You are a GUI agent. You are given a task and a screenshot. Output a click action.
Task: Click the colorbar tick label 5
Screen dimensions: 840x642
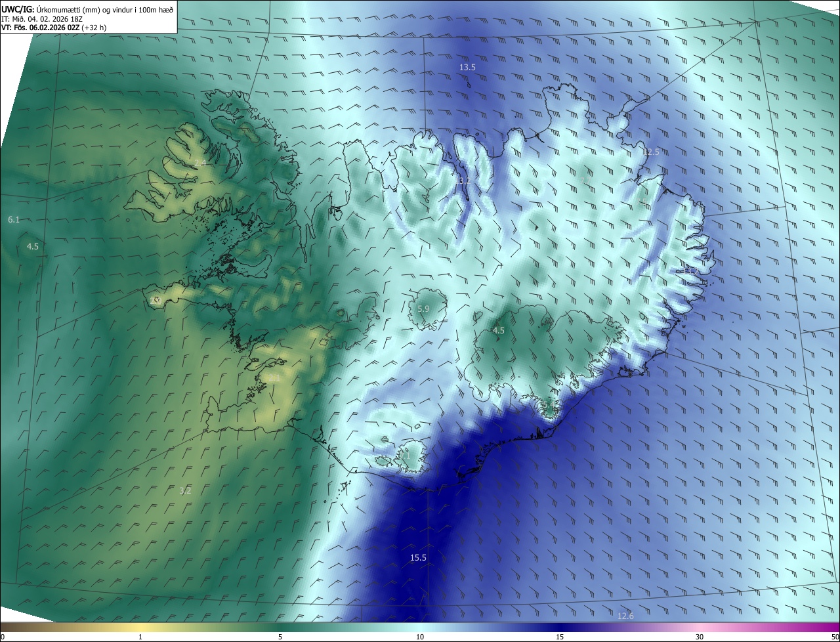[x=280, y=637]
